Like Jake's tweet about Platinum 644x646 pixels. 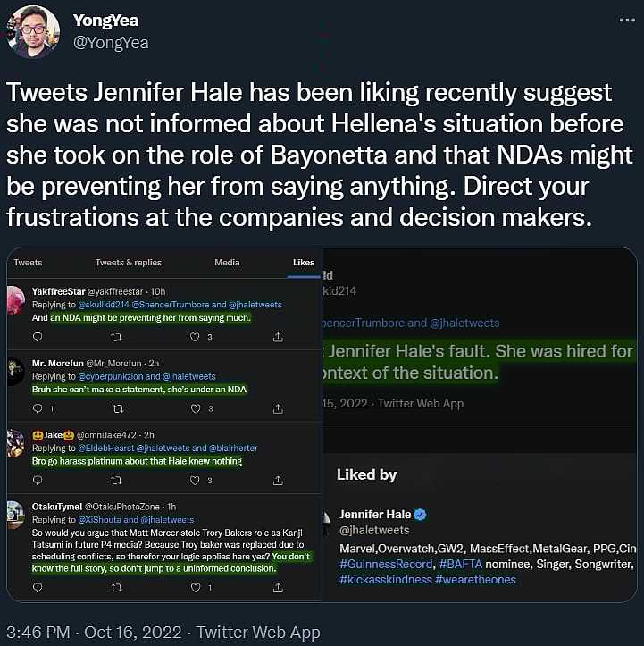pos(196,480)
